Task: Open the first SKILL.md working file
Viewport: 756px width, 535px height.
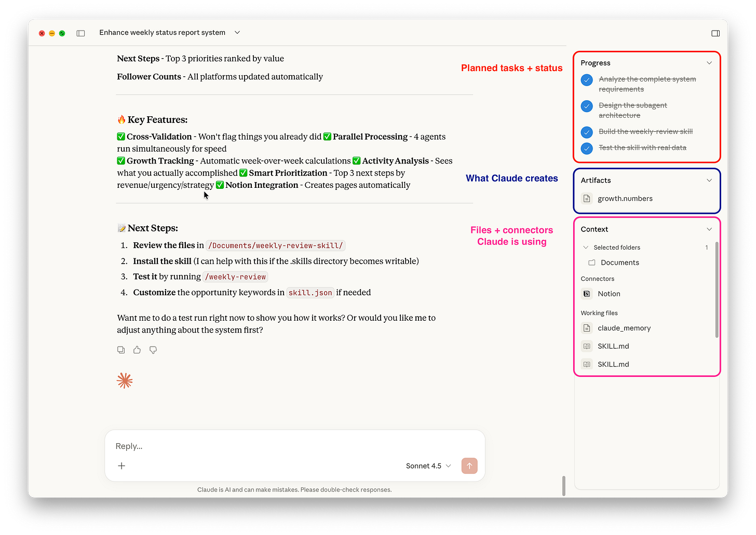Action: coord(613,346)
